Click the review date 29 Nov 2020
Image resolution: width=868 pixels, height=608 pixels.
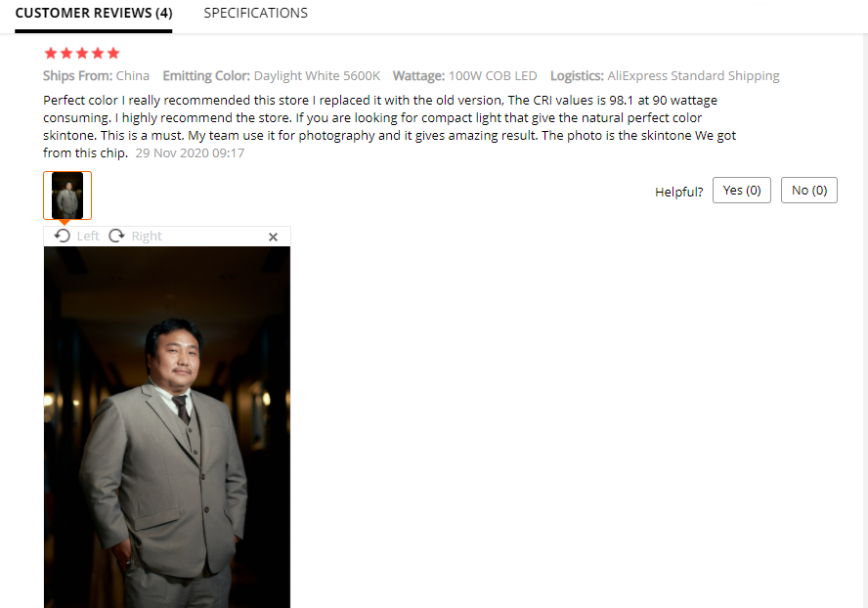(190, 153)
